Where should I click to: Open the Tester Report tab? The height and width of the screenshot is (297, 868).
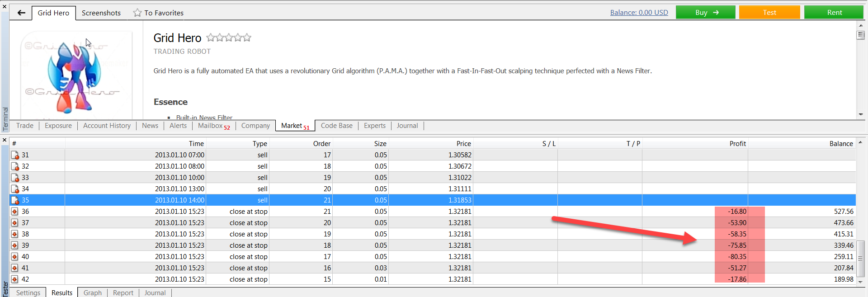123,292
